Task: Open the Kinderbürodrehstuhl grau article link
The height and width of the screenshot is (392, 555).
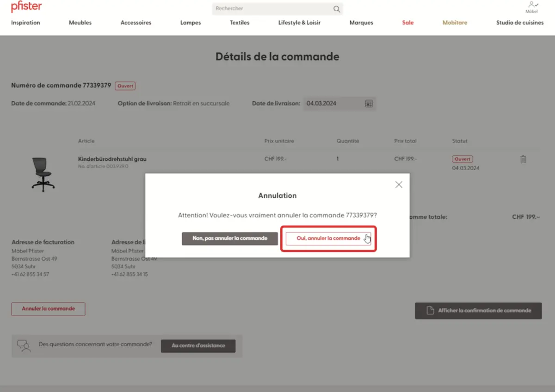Action: click(x=112, y=159)
